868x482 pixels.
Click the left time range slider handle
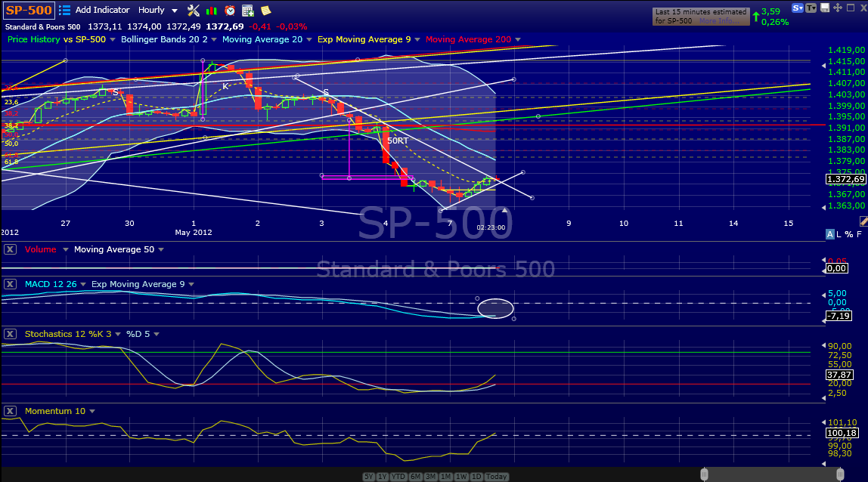[704, 474]
